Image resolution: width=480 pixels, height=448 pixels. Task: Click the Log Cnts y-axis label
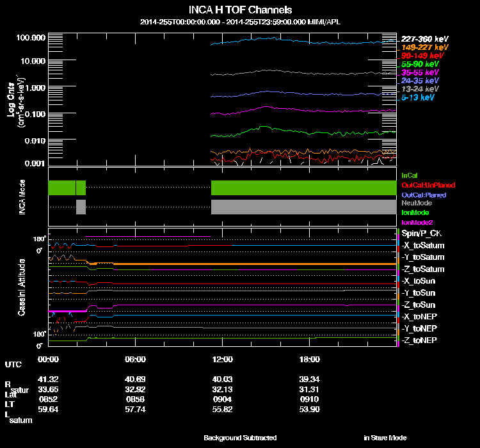[x=12, y=100]
